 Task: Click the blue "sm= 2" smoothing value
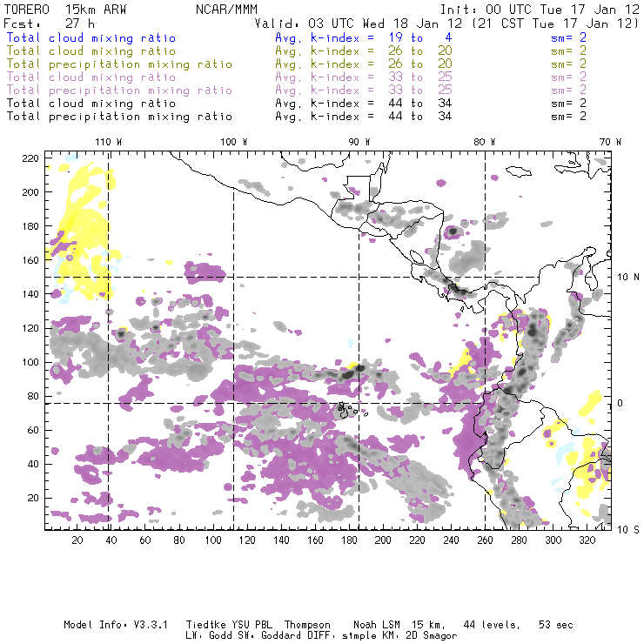coord(569,37)
